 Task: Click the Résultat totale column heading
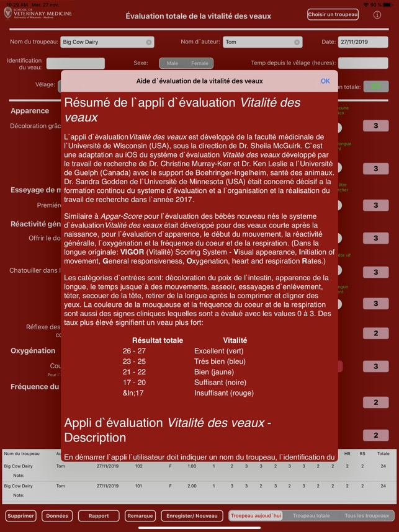tap(157, 340)
